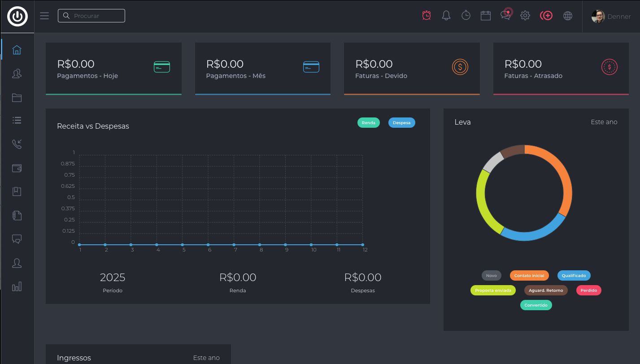
Task: Toggle the Despesa series in chart
Action: pos(401,122)
